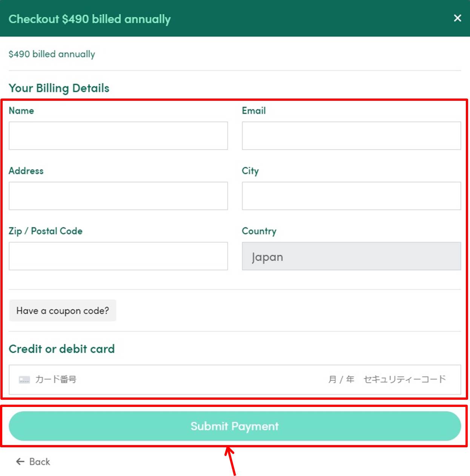The width and height of the screenshot is (470, 476).
Task: Open the Country field showing Japan
Action: tap(351, 256)
